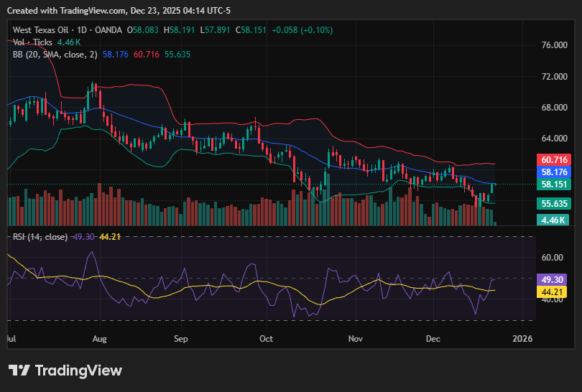Click the 64.000 price axis label

[x=554, y=139]
